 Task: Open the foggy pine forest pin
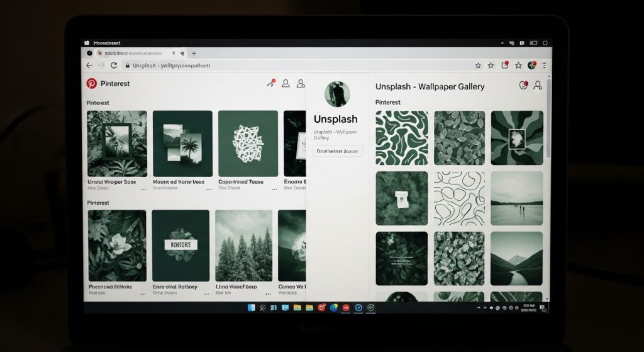(x=244, y=246)
